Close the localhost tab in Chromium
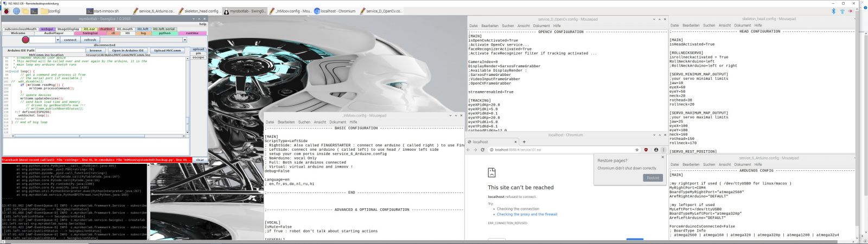868x244 pixels. click(515, 142)
